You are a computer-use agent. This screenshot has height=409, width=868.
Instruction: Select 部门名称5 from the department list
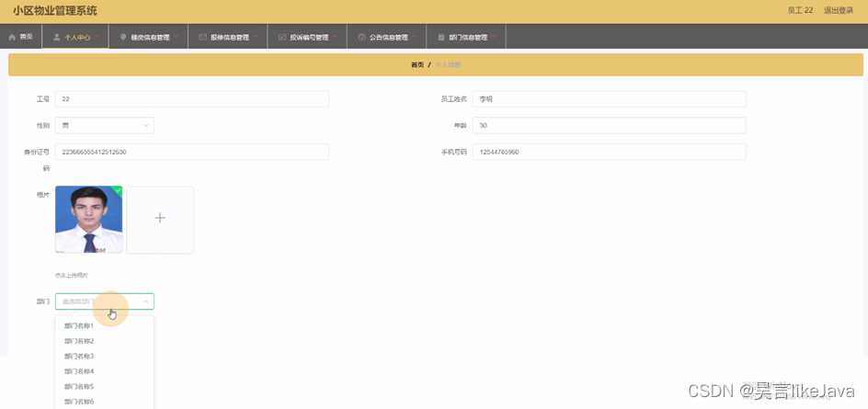(105, 386)
